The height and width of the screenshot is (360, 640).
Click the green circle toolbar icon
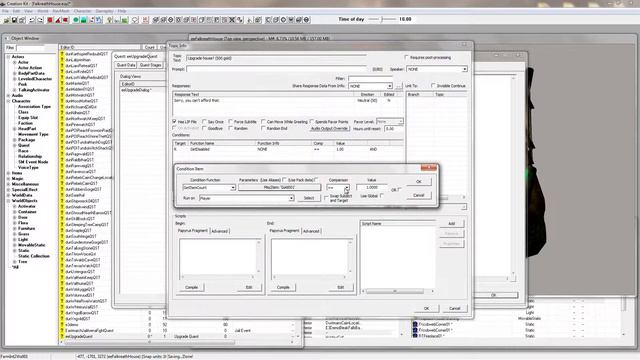pyautogui.click(x=76, y=20)
